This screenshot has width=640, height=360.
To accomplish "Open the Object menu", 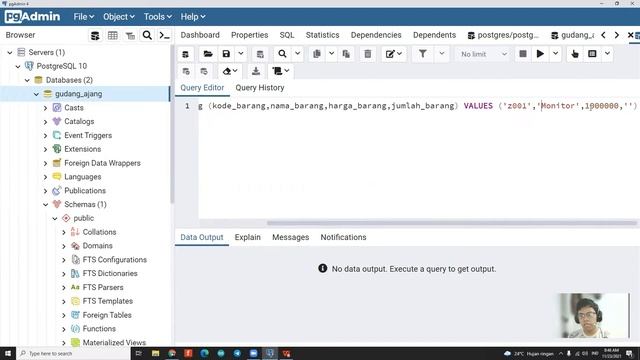I will pyautogui.click(x=118, y=17).
